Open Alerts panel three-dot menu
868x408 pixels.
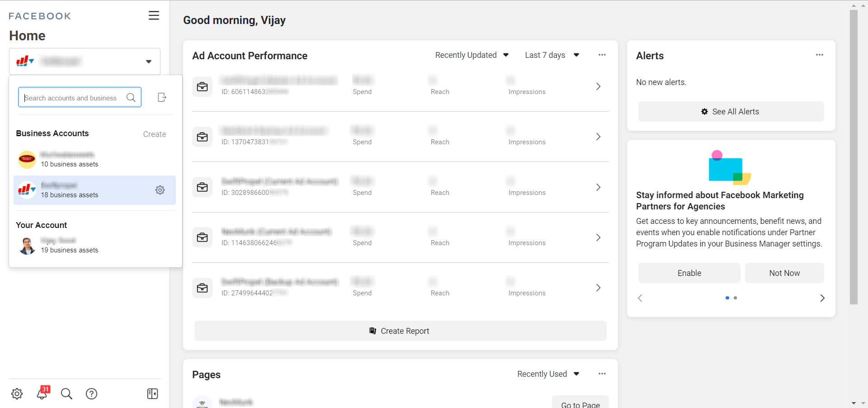click(819, 55)
